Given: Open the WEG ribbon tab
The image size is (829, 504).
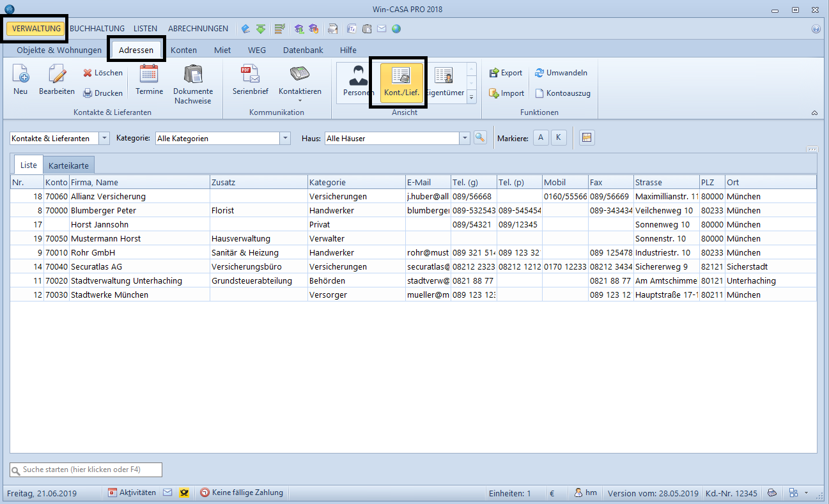Looking at the screenshot, I should tap(257, 50).
